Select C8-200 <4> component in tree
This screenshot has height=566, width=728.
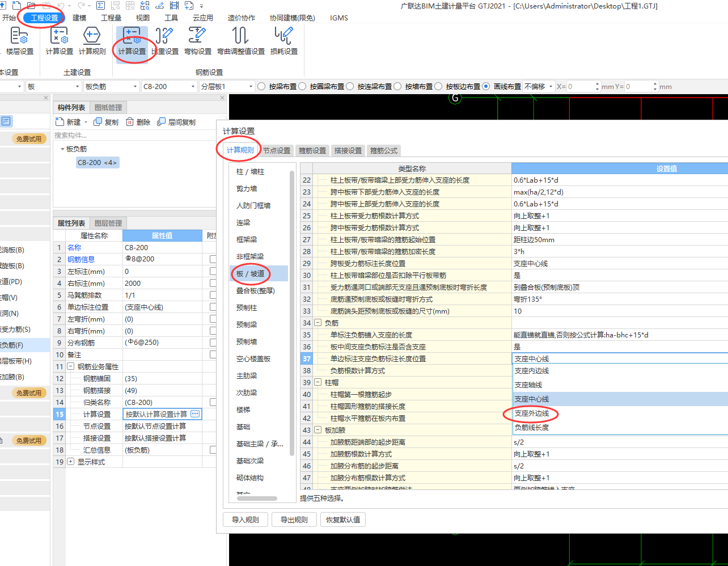98,163
